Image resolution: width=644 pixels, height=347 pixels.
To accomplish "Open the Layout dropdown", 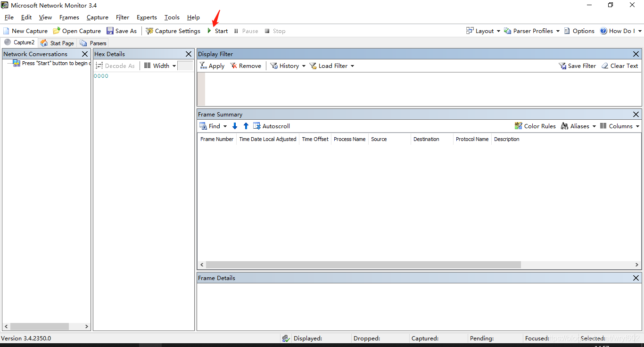I will click(483, 31).
